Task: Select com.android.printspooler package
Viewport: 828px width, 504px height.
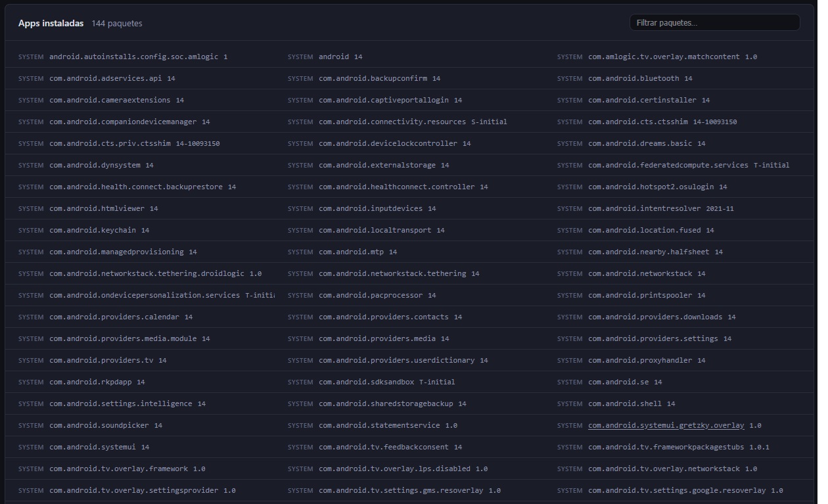Action: 640,295
